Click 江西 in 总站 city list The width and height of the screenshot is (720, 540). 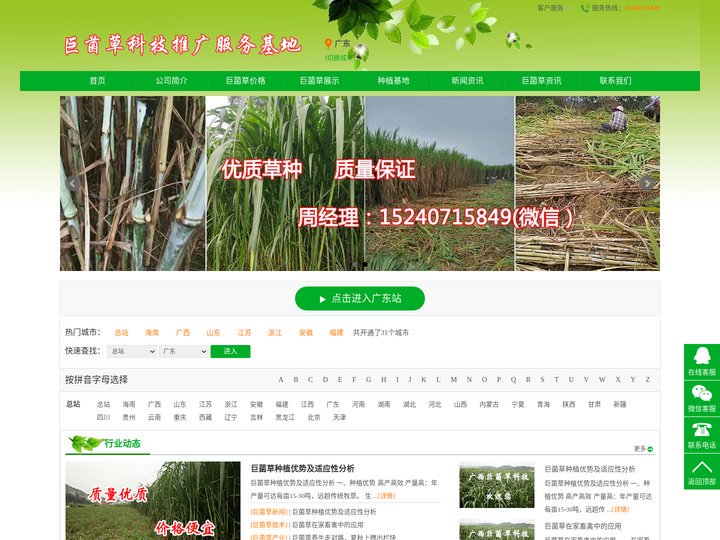[308, 404]
